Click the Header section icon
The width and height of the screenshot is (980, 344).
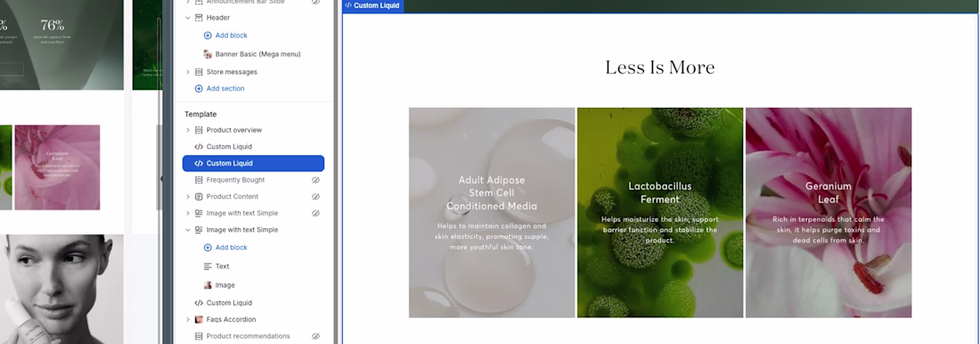point(199,18)
